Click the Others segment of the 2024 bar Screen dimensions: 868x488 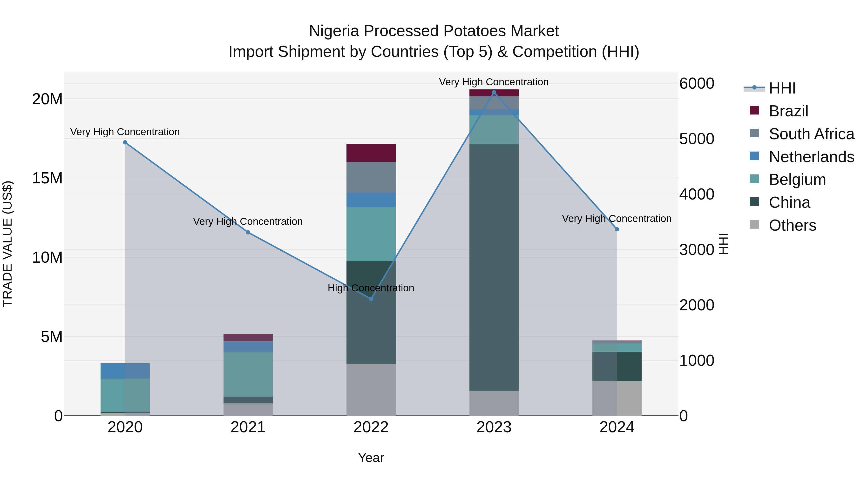[x=617, y=398]
